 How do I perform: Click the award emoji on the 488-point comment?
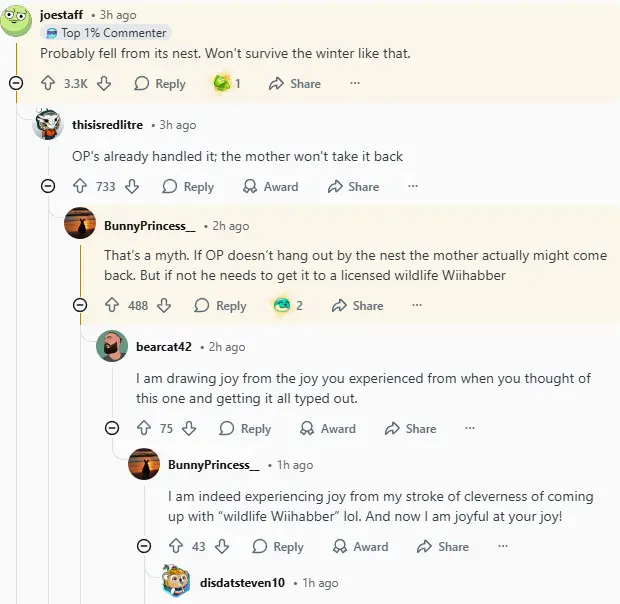[282, 305]
